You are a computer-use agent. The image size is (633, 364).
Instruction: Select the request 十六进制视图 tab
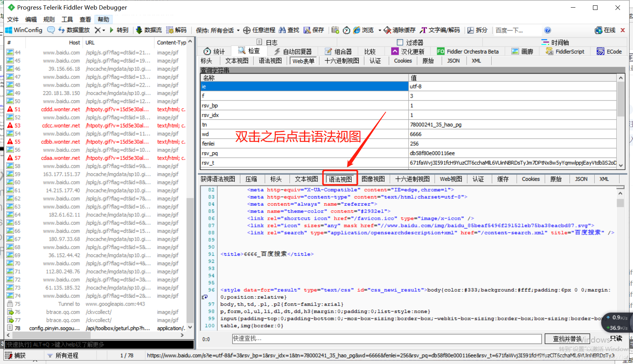click(342, 61)
